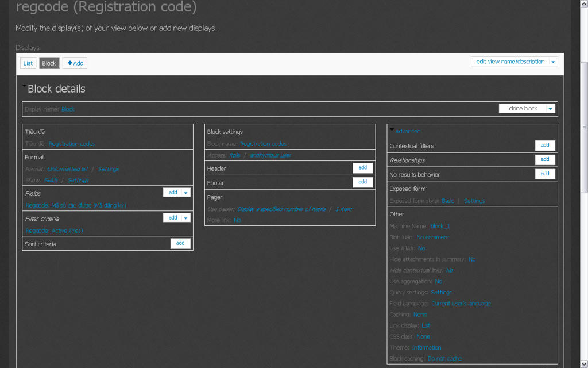
Task: Open the clone block dropdown arrow
Action: (550, 108)
